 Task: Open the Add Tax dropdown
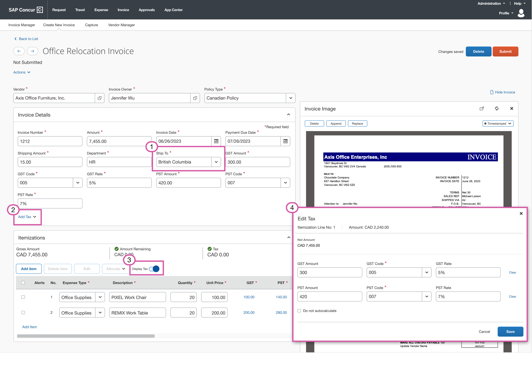[x=27, y=217]
